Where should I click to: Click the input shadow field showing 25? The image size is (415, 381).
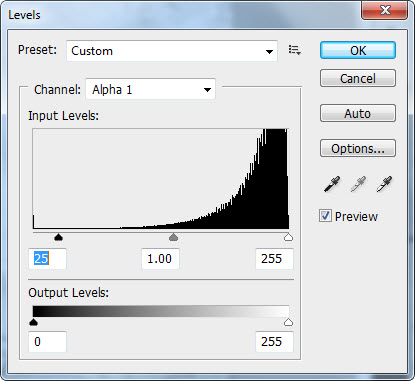click(x=47, y=259)
